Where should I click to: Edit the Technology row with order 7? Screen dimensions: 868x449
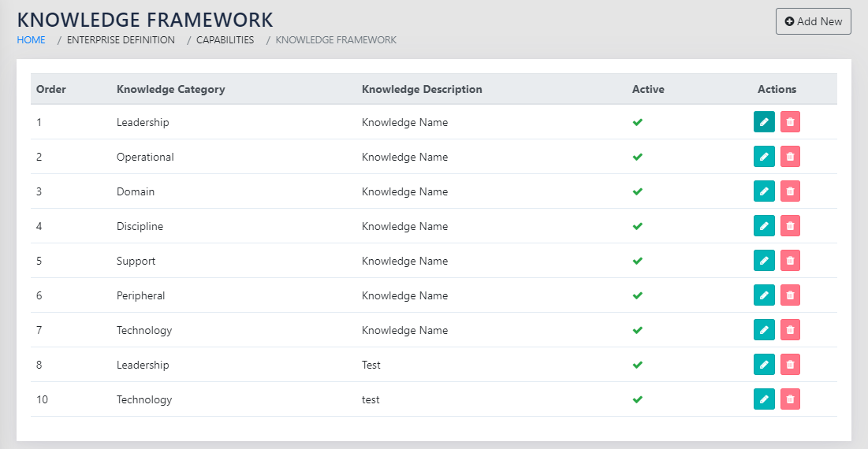coord(764,330)
